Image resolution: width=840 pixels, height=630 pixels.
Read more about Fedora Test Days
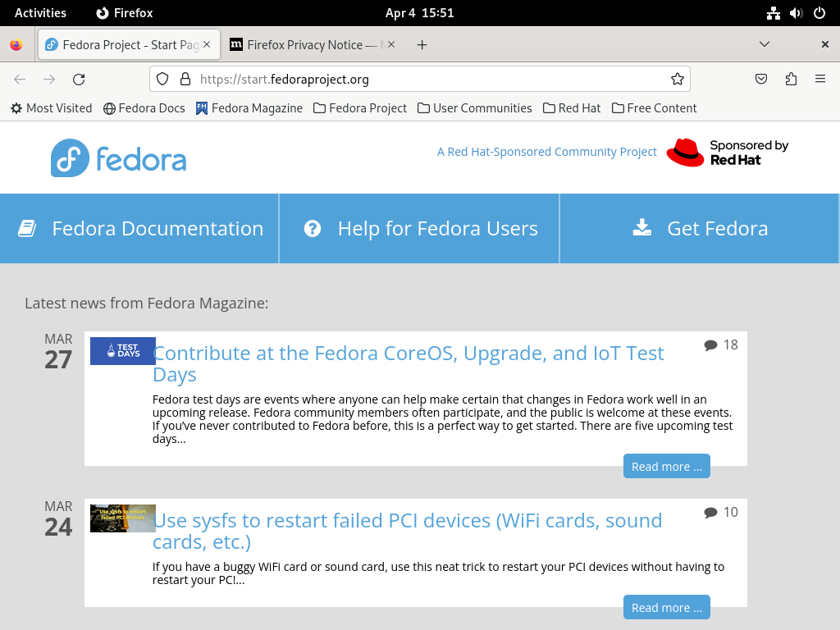(x=666, y=466)
